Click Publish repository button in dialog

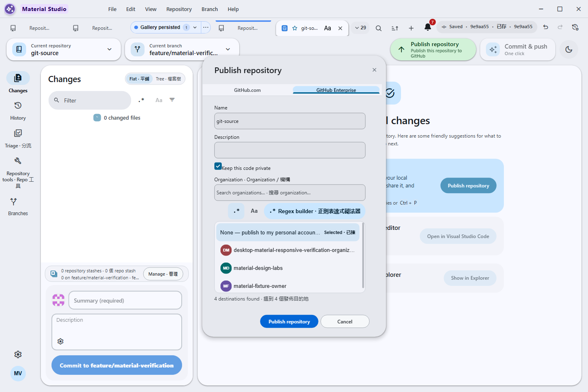(x=289, y=321)
